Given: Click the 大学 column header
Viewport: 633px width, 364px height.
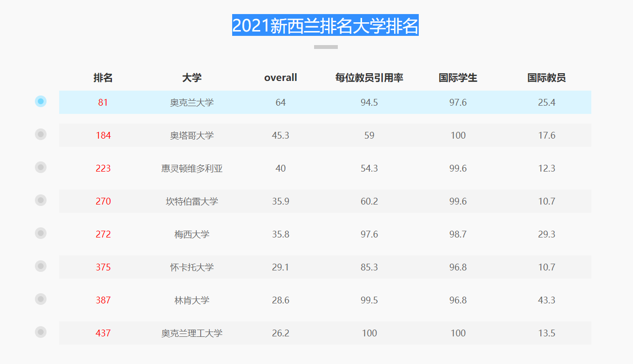Looking at the screenshot, I should click(x=192, y=78).
